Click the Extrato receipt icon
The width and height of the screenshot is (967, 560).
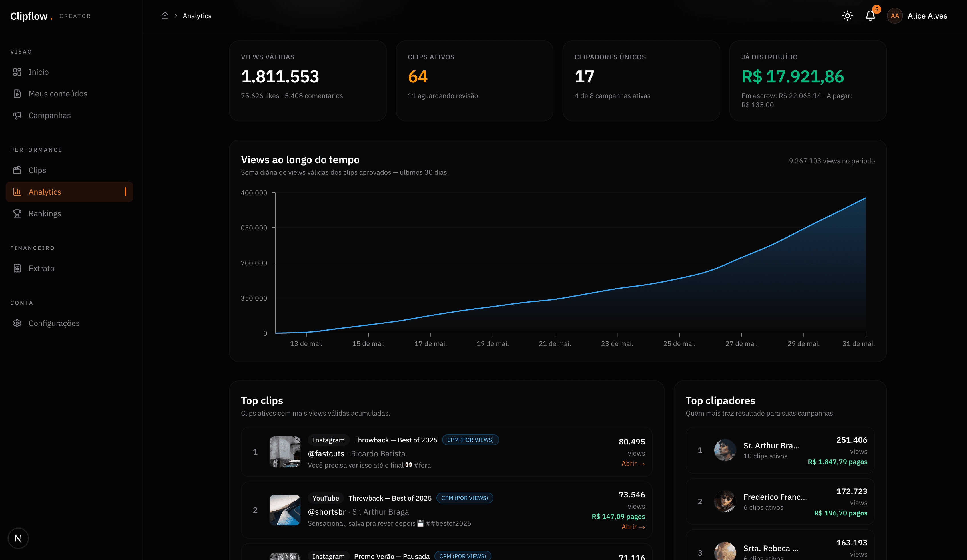tap(17, 269)
